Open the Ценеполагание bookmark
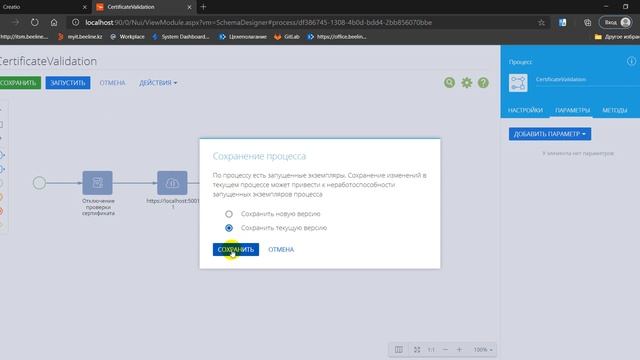Viewport: 640px width, 360px height. pos(243,37)
